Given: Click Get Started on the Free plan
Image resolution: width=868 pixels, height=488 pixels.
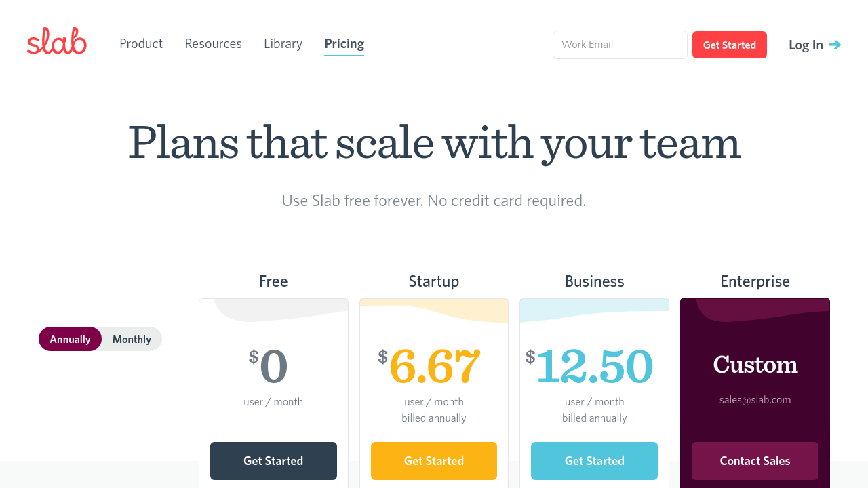Looking at the screenshot, I should (273, 461).
